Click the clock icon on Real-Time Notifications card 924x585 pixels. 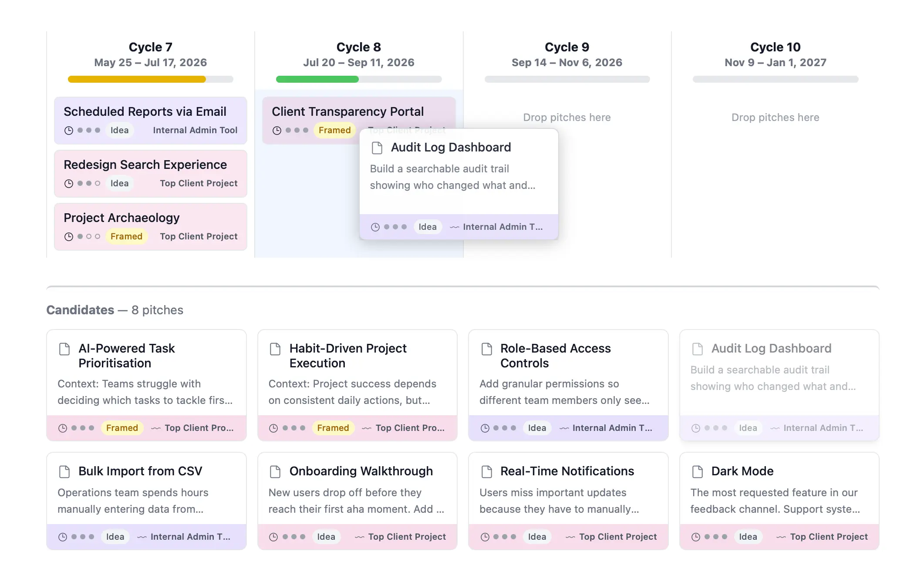[485, 537]
